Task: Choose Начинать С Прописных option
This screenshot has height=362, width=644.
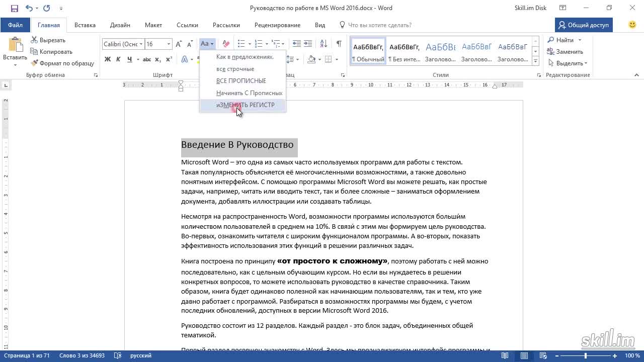Action: coord(243,93)
